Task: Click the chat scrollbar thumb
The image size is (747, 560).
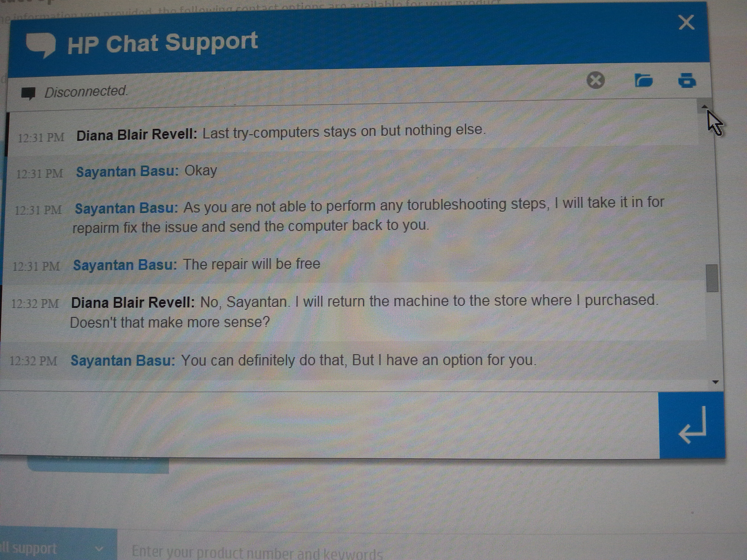Action: coord(712,278)
